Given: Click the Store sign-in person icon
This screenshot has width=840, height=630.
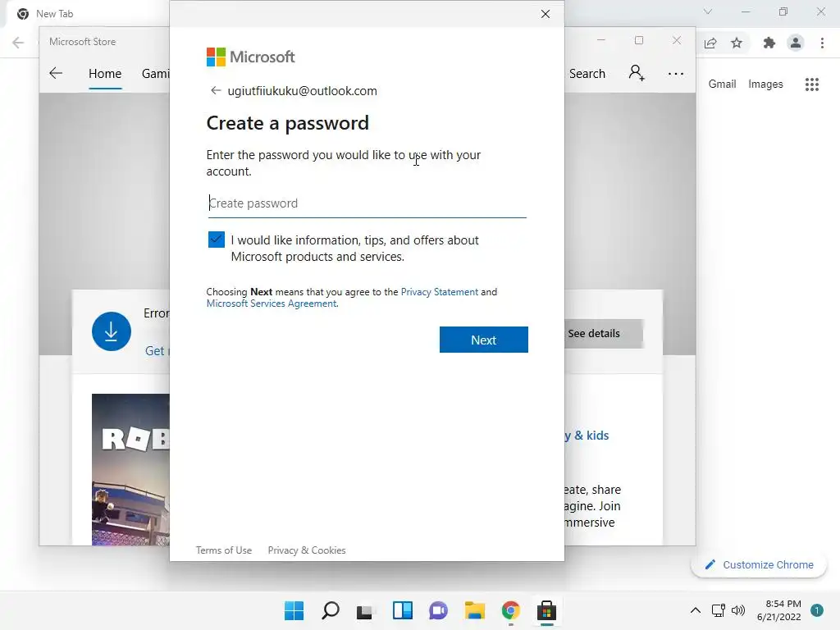Looking at the screenshot, I should pos(637,73).
